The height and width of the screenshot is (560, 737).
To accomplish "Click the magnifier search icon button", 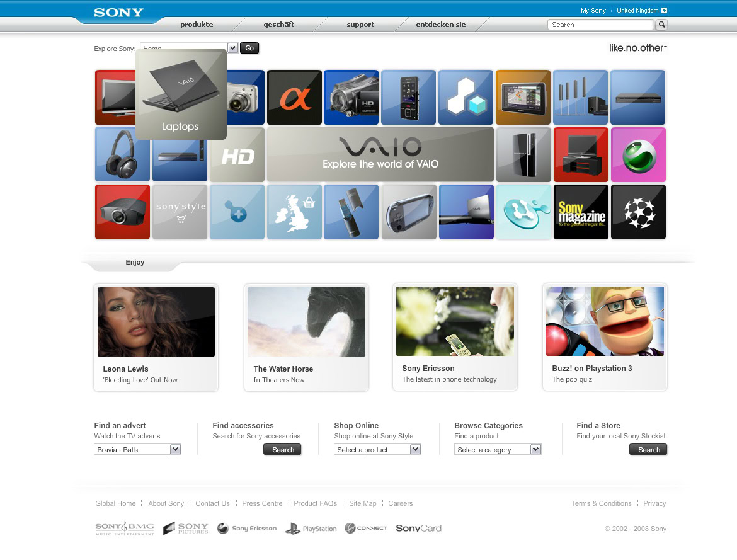I will [x=662, y=25].
